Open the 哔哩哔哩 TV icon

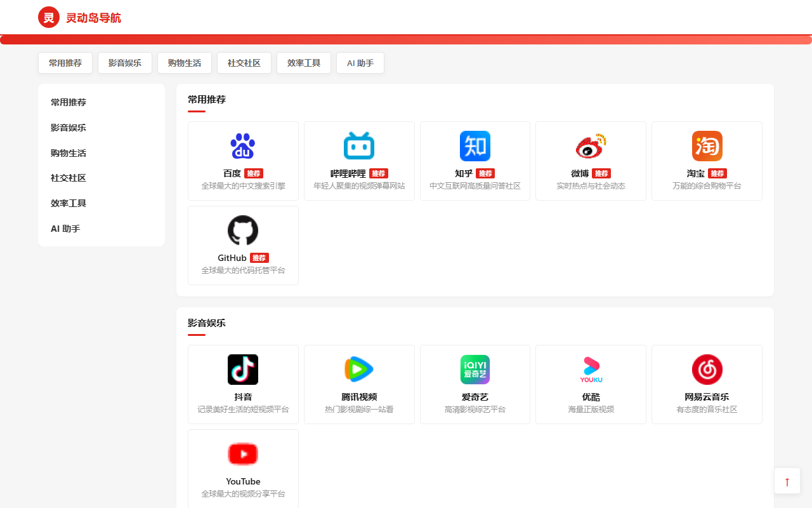click(x=359, y=146)
